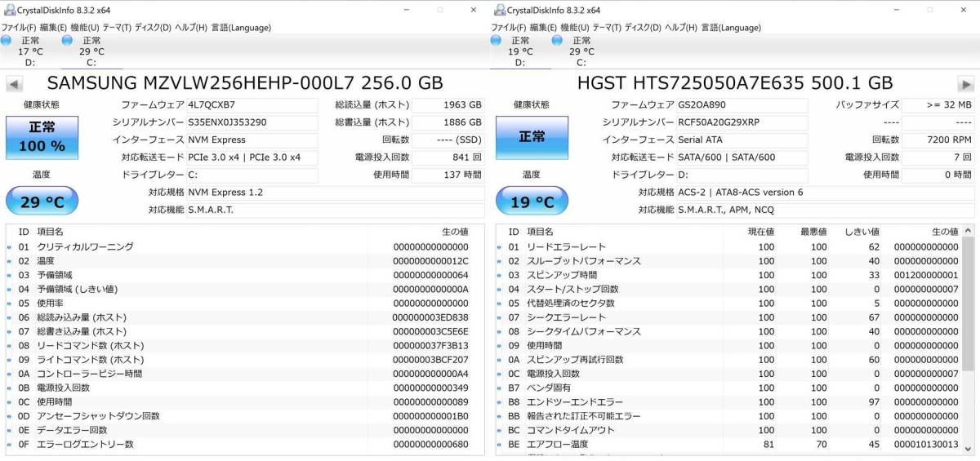Click HGST power on count 7 回 field
980x461 pixels.
pyautogui.click(x=938, y=157)
